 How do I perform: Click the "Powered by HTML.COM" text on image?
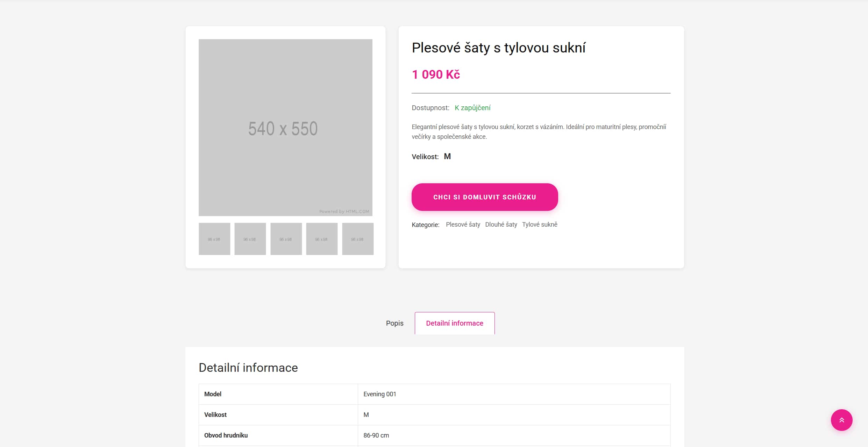(344, 212)
